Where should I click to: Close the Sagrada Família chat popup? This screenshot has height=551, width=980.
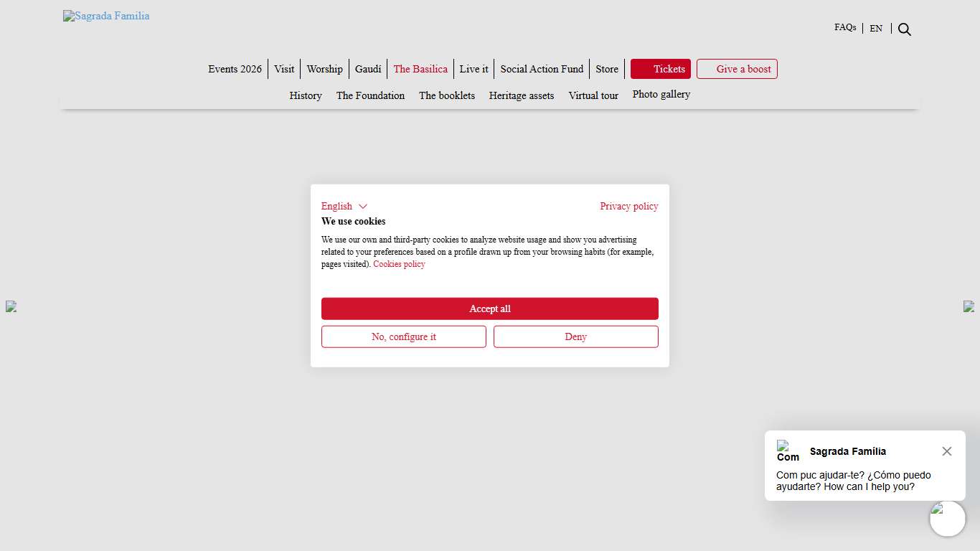(946, 451)
